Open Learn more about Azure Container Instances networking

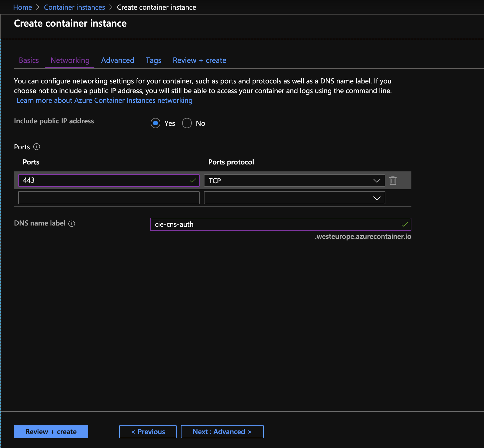pos(104,100)
